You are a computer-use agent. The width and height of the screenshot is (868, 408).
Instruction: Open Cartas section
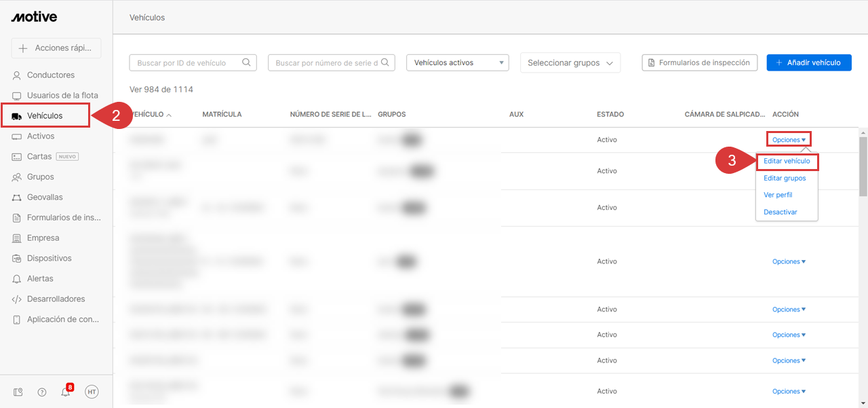click(39, 157)
